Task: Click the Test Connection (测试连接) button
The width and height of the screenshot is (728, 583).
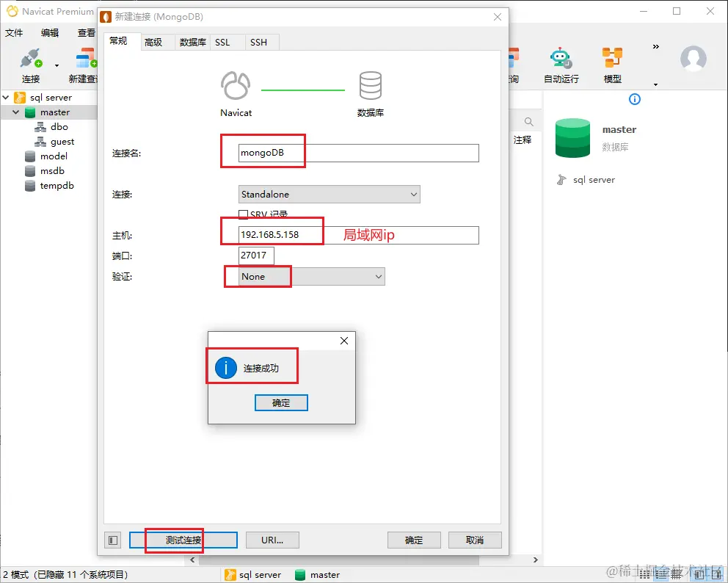Action: point(183,540)
